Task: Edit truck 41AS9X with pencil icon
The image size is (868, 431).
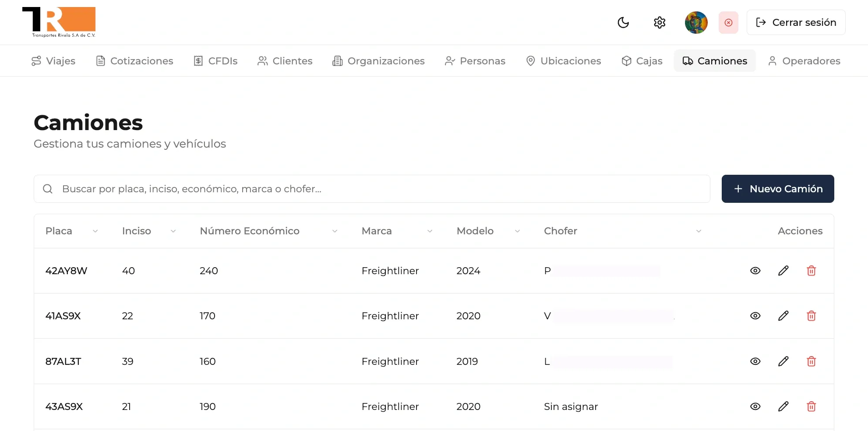Action: point(783,316)
